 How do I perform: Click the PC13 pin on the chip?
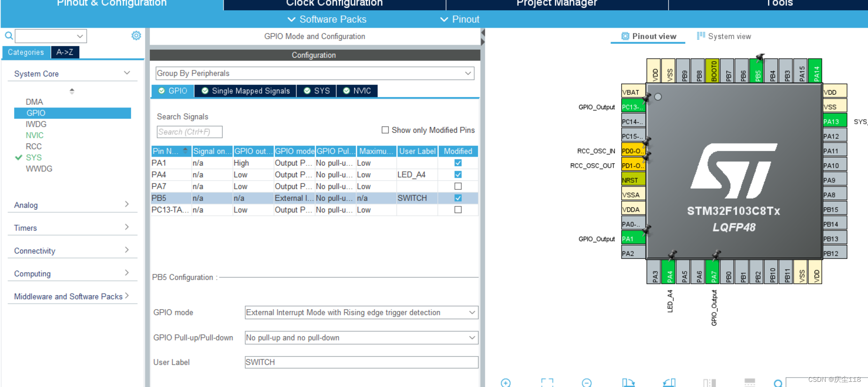point(633,107)
